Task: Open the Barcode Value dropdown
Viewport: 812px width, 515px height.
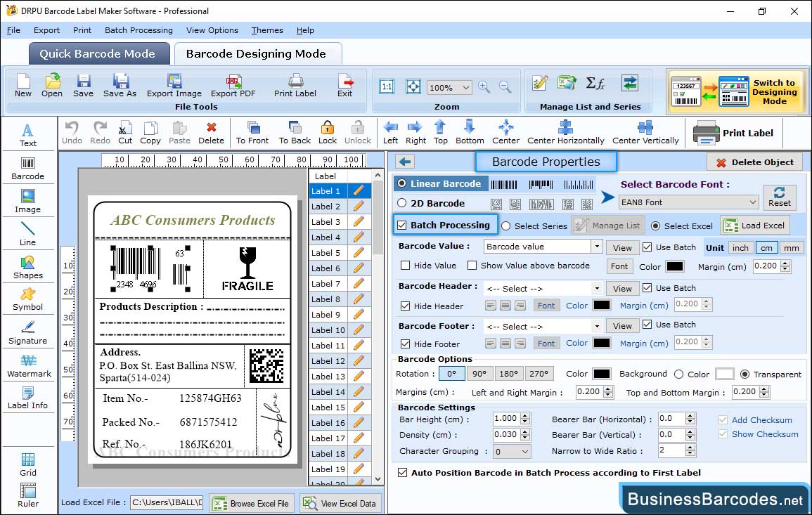Action: pyautogui.click(x=597, y=247)
